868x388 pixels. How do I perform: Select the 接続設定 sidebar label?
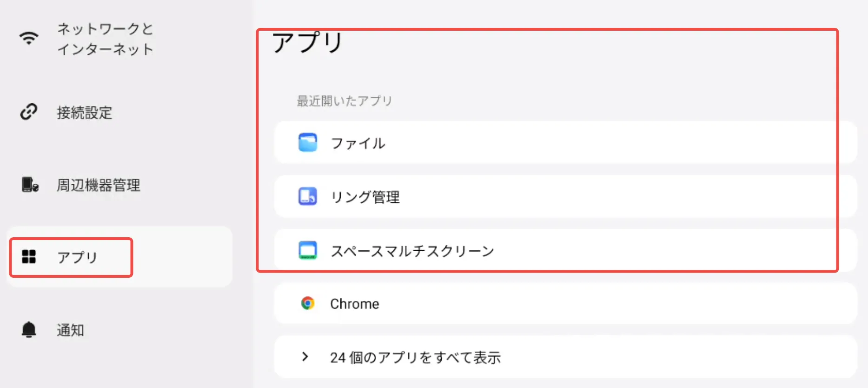(85, 112)
